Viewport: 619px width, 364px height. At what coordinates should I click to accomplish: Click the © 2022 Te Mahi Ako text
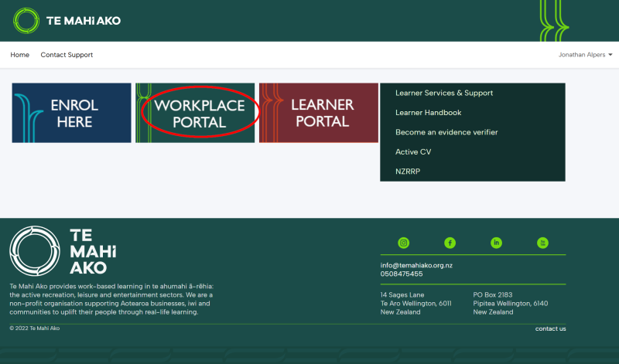[35, 328]
